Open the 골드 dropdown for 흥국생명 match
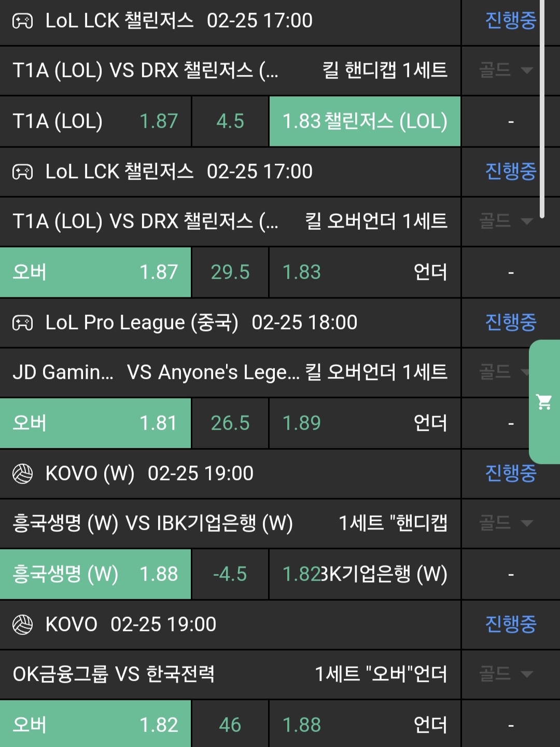 [x=506, y=523]
